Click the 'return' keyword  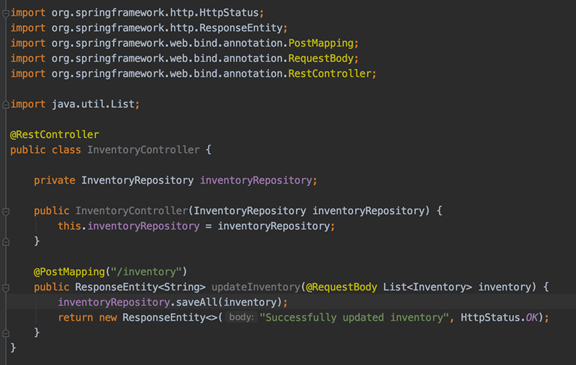[75, 318]
